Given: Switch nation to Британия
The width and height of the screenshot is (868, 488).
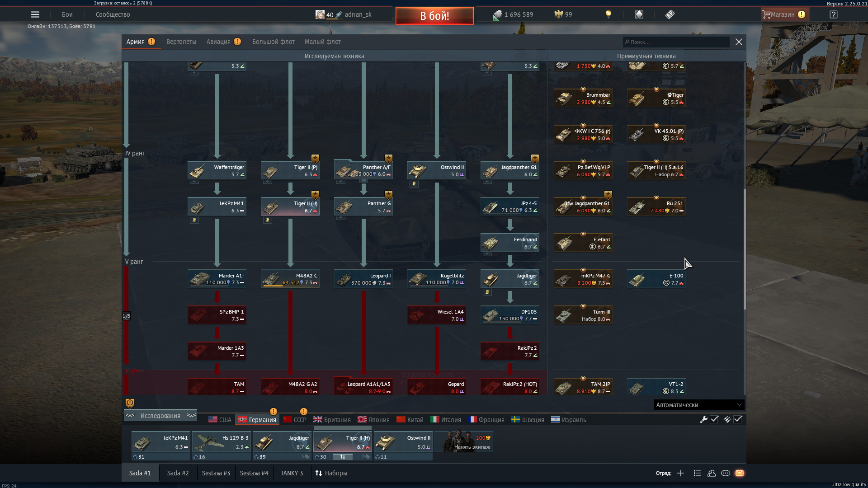Looking at the screenshot, I should (332, 420).
